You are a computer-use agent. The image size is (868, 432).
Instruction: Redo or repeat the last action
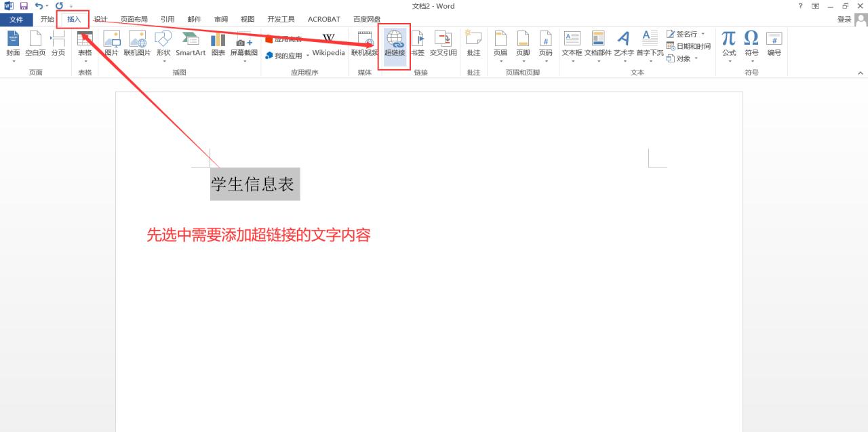tap(59, 6)
